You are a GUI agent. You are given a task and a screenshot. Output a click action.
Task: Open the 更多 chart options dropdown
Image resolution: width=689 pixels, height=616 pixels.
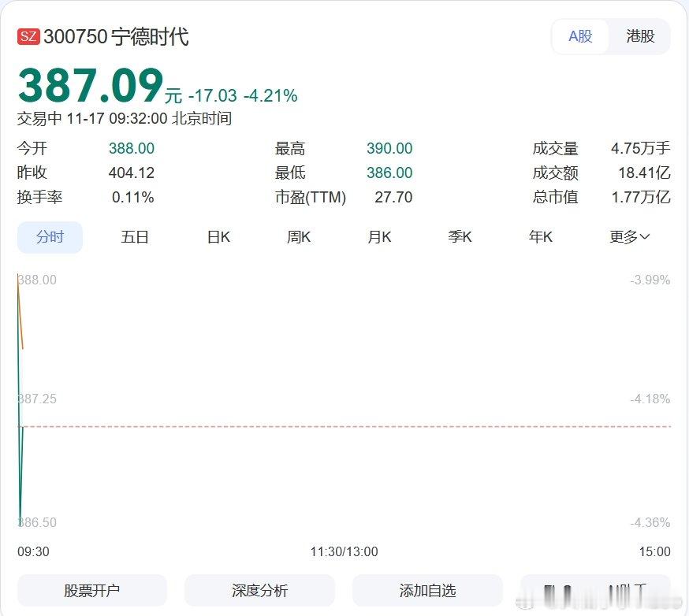624,236
